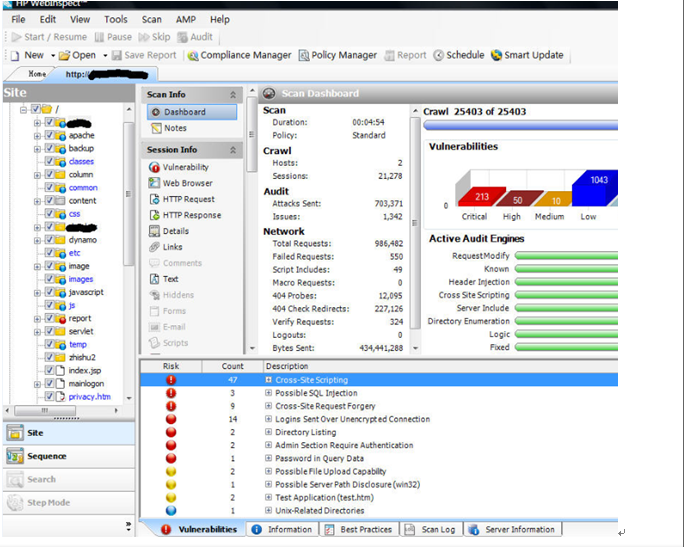The image size is (684, 547).
Task: Click the Audit toolbar button
Action: tap(195, 37)
